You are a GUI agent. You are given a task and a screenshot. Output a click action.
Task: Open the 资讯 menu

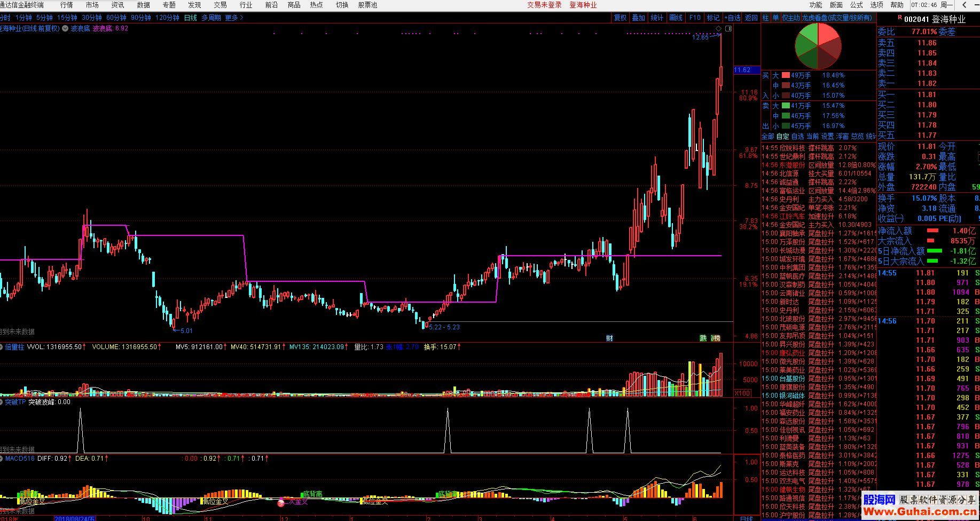click(x=117, y=5)
